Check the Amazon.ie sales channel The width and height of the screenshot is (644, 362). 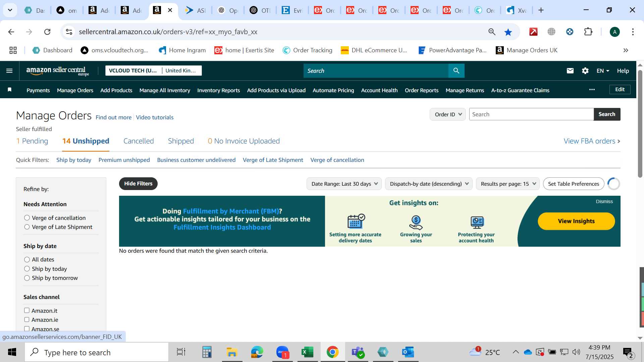27,319
